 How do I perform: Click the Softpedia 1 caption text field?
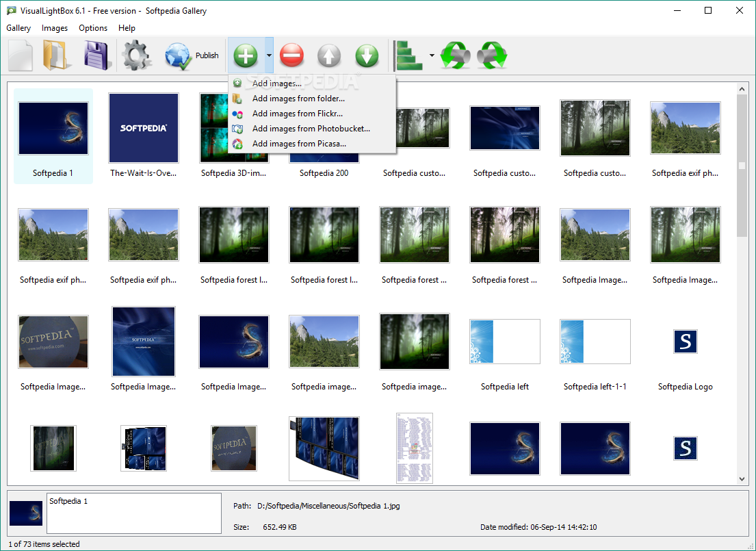(134, 513)
